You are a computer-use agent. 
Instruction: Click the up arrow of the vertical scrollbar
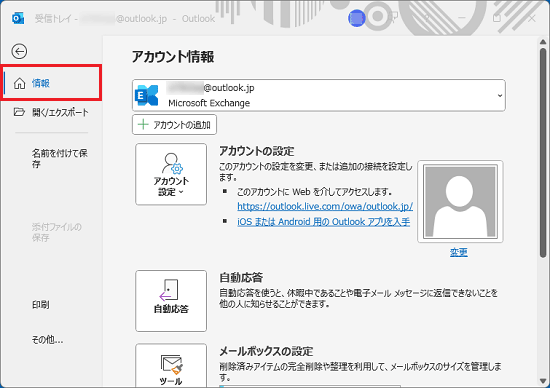tap(543, 41)
